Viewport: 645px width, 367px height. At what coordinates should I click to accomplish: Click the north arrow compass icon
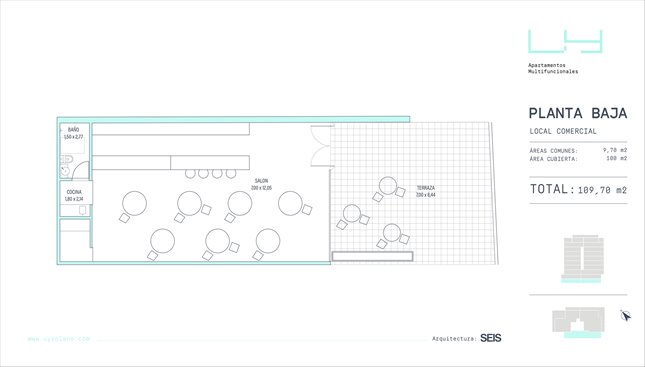tap(625, 316)
